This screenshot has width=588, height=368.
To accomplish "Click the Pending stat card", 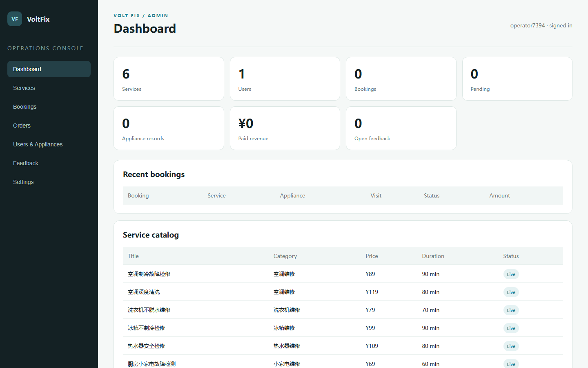I will point(517,79).
